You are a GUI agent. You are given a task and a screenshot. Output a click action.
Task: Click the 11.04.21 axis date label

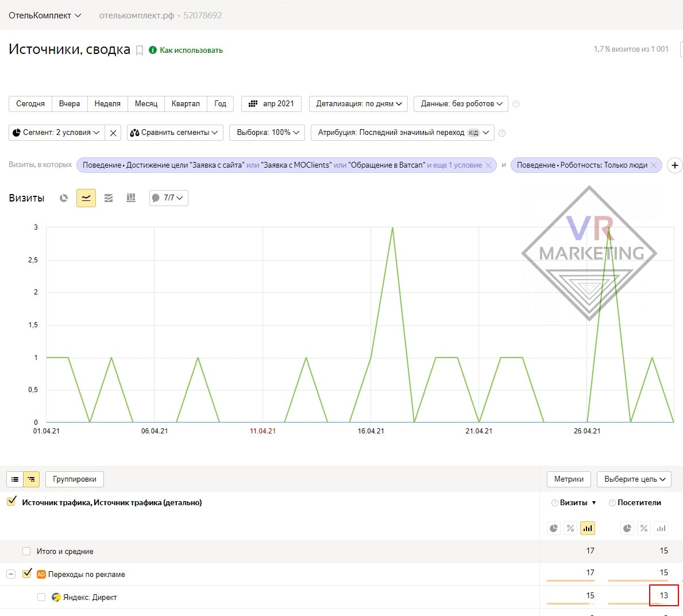click(263, 431)
